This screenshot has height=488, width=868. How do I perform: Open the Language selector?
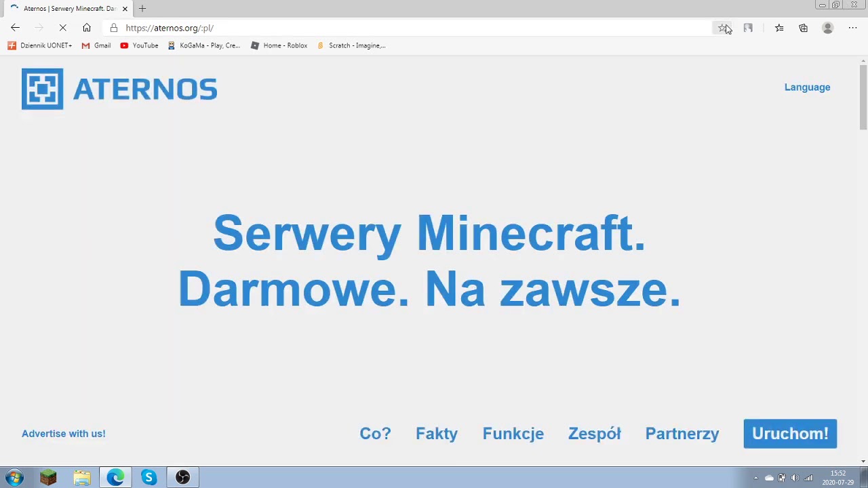(x=807, y=87)
